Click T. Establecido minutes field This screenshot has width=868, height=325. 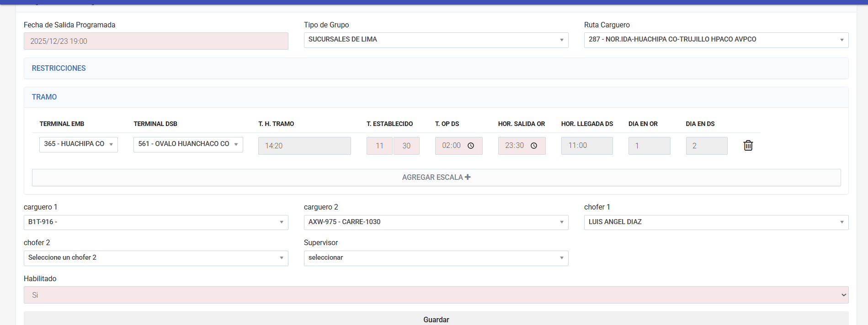pyautogui.click(x=406, y=146)
